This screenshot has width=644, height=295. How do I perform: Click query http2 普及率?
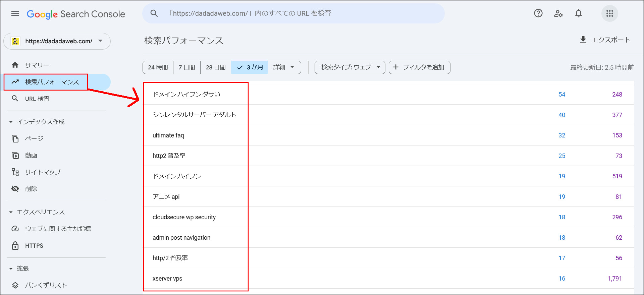[169, 156]
